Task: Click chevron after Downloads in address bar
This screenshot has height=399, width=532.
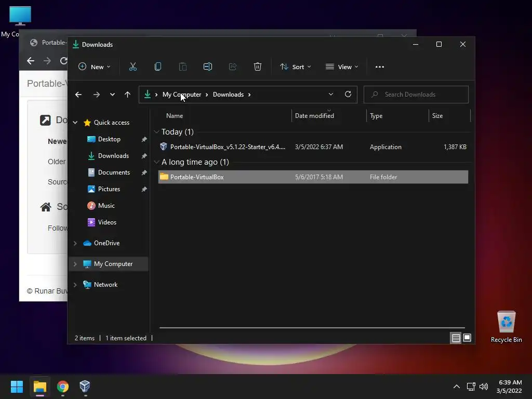Action: click(249, 95)
